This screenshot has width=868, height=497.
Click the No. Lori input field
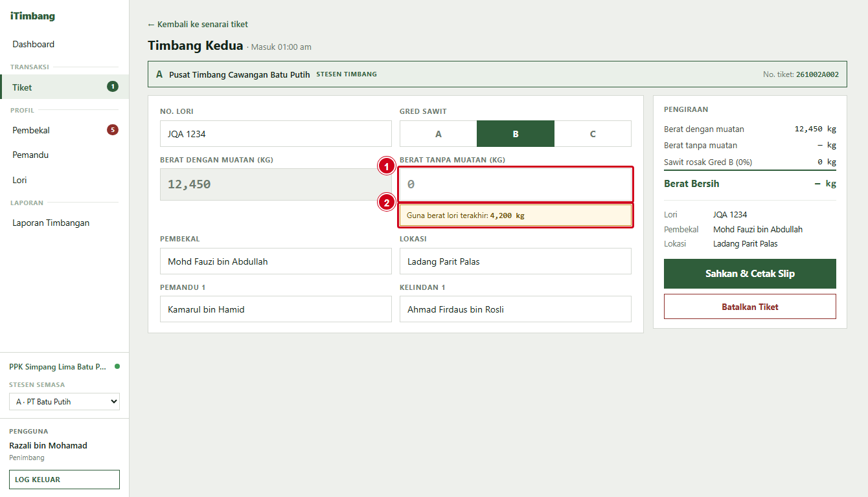[276, 134]
